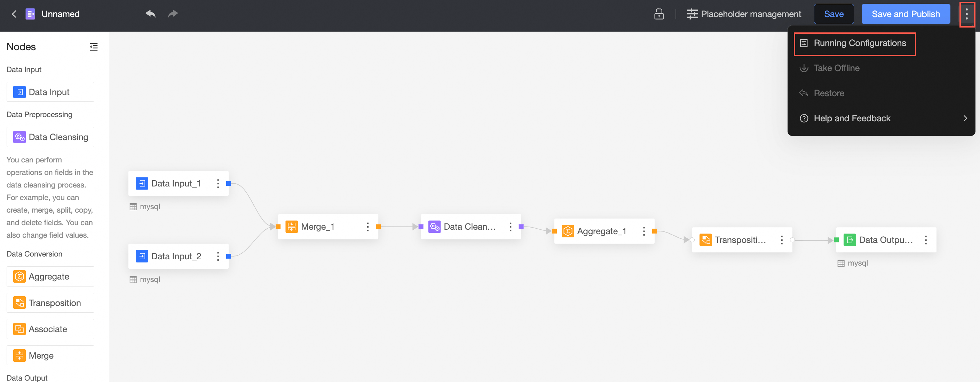Toggle the top-right more options menu
Image resolution: width=980 pixels, height=382 pixels.
(x=966, y=14)
